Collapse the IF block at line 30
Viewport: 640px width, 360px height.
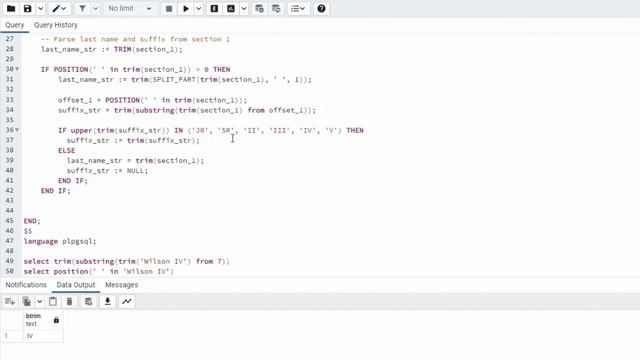pyautogui.click(x=17, y=69)
